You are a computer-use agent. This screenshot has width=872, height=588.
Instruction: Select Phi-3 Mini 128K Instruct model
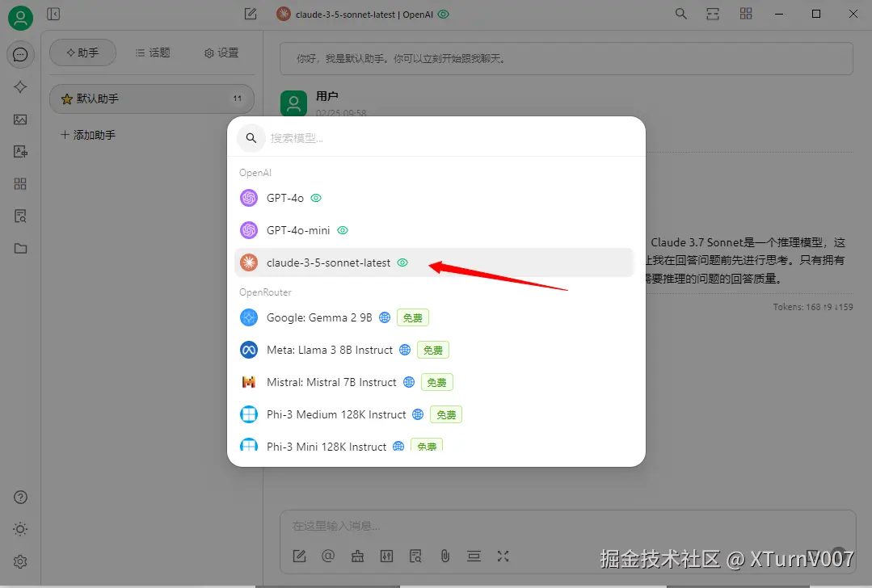point(434,444)
